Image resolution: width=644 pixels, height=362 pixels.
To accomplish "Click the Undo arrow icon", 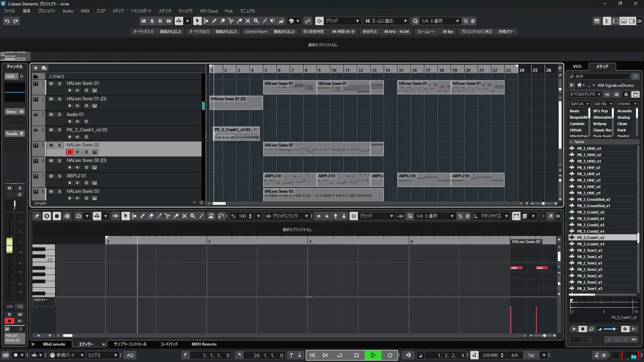I will click(7, 21).
